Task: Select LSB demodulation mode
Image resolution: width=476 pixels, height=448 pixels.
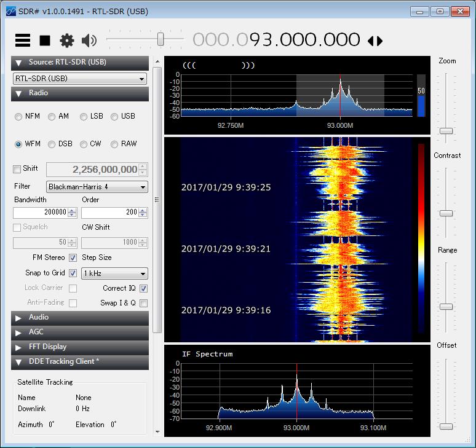Action: click(84, 117)
